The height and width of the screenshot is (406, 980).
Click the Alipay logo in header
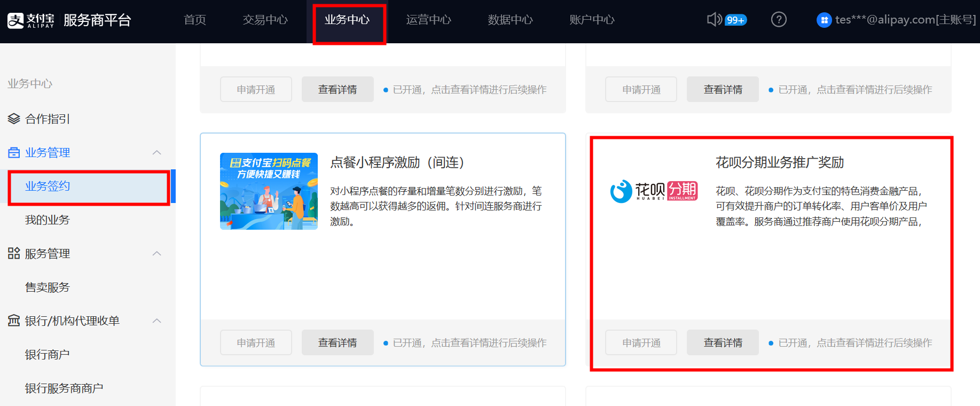coord(31,20)
